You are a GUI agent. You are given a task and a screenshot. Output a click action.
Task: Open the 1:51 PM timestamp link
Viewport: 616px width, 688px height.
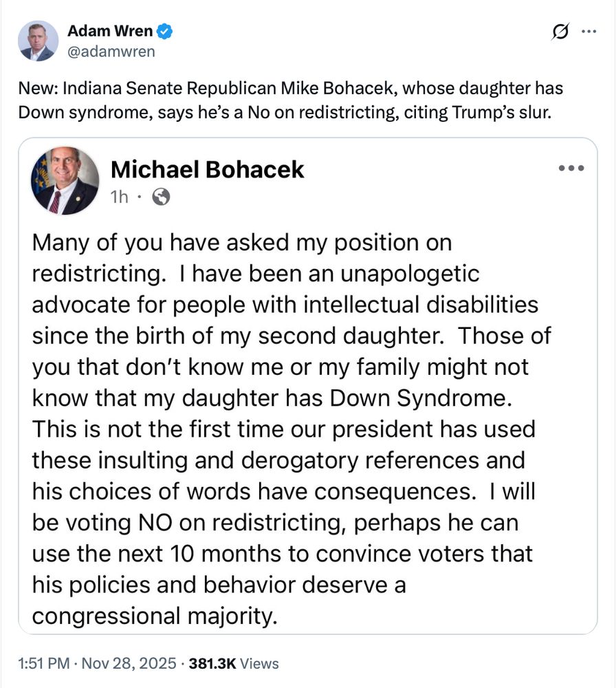tap(45, 663)
